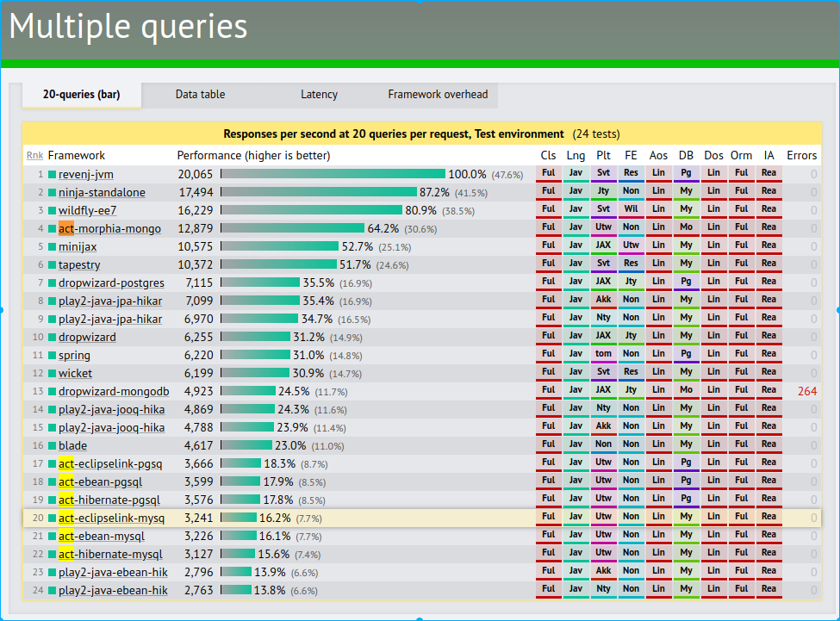
Task: Switch to the Data table tab
Action: coord(201,95)
